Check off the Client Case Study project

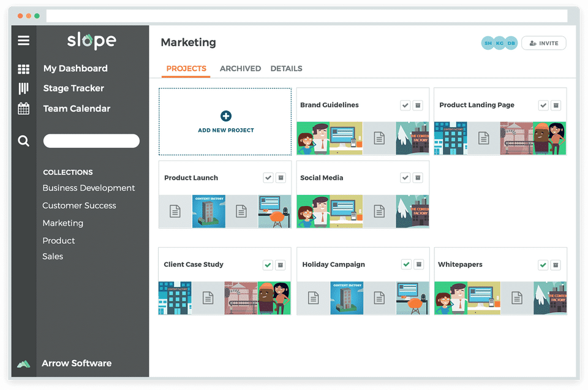(x=268, y=265)
